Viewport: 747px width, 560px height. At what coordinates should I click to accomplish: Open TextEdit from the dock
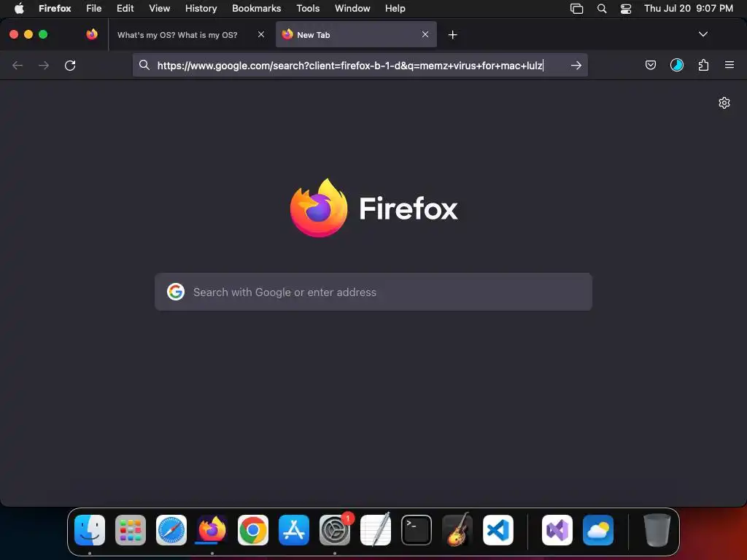pos(376,529)
